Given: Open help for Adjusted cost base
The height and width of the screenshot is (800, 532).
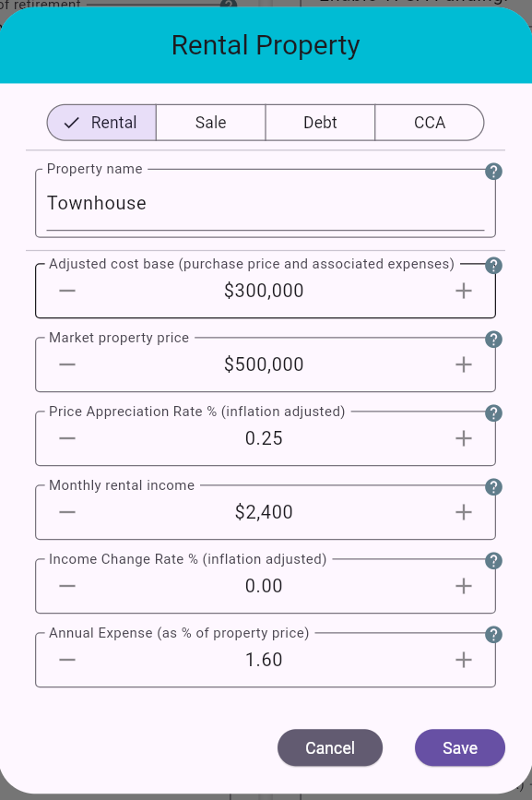Looking at the screenshot, I should click(494, 266).
